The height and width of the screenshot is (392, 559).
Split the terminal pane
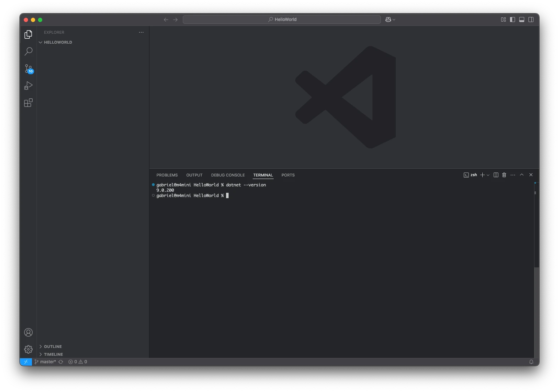tap(496, 175)
